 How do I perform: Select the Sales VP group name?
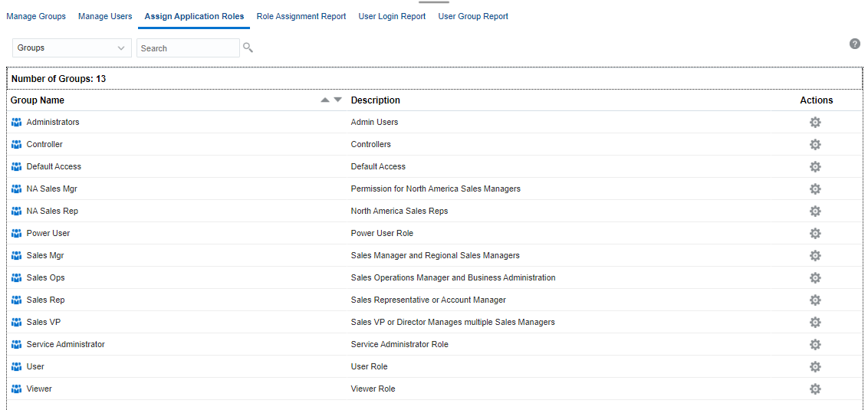pyautogui.click(x=44, y=322)
